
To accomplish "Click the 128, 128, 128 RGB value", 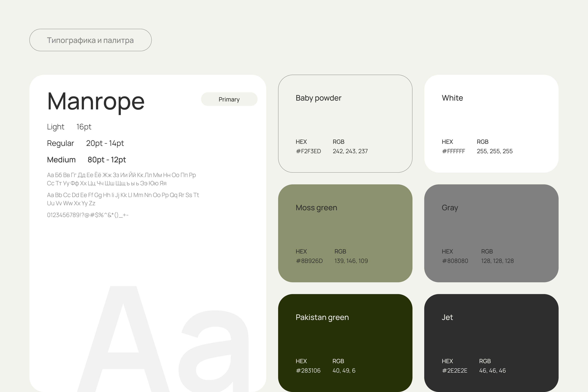I will pyautogui.click(x=497, y=261).
